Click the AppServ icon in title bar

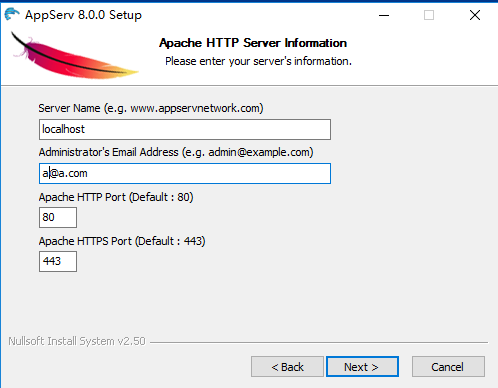click(x=12, y=15)
